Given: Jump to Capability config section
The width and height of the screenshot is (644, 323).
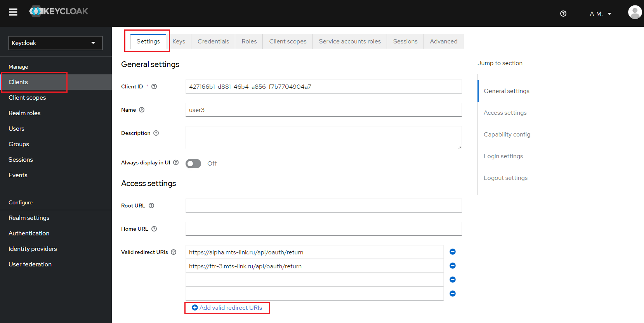Looking at the screenshot, I should 507,135.
